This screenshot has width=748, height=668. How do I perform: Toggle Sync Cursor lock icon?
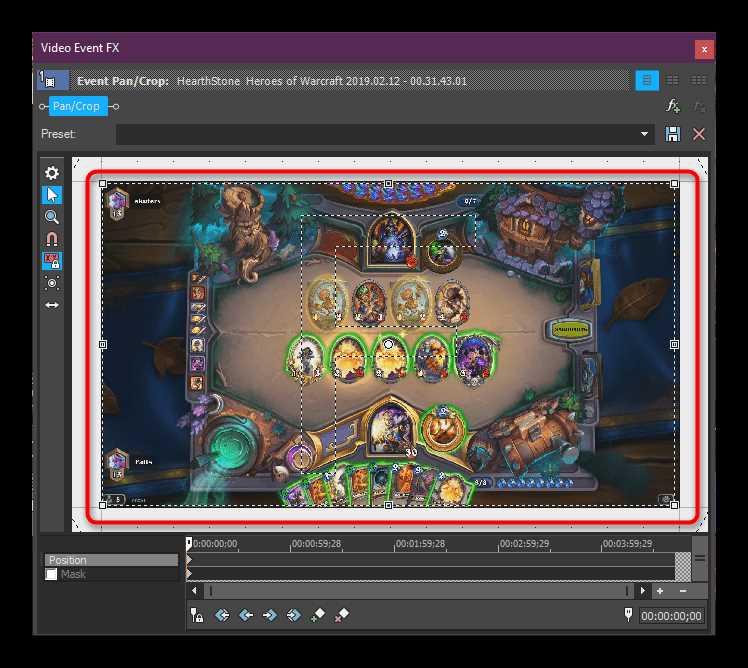197,615
